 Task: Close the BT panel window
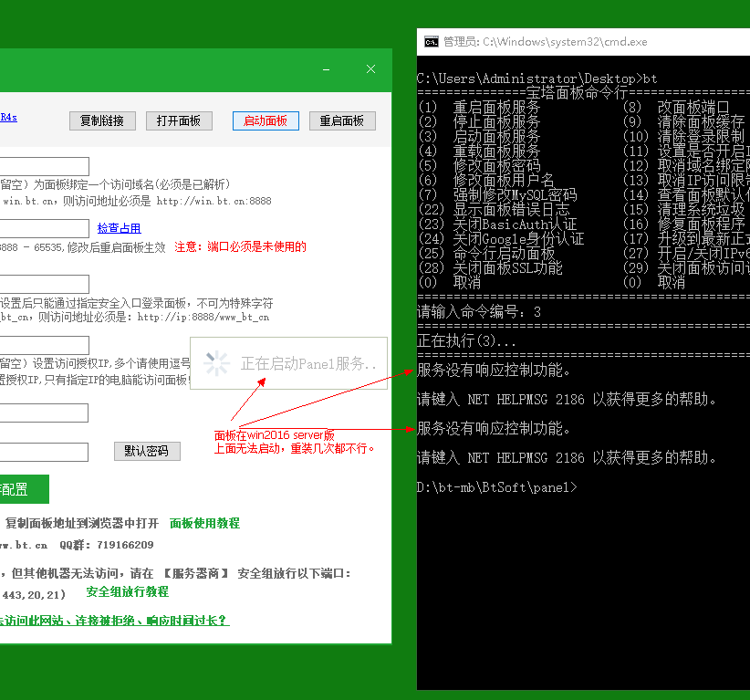370,69
